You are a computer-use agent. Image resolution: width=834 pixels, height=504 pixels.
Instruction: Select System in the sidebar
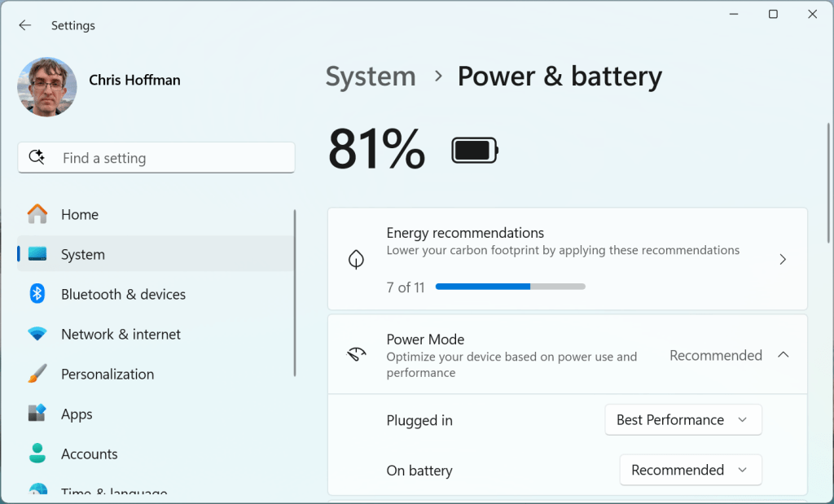click(83, 254)
